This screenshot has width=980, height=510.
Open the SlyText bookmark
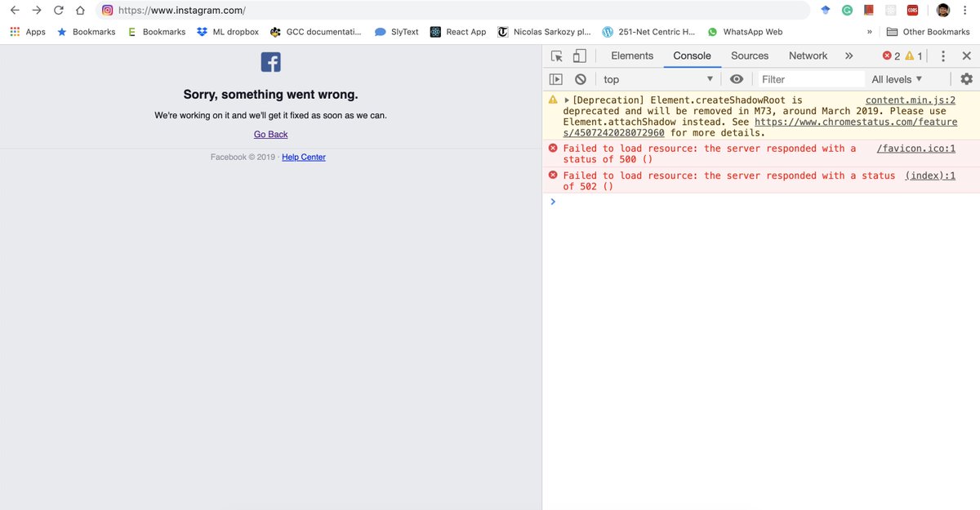click(x=396, y=32)
